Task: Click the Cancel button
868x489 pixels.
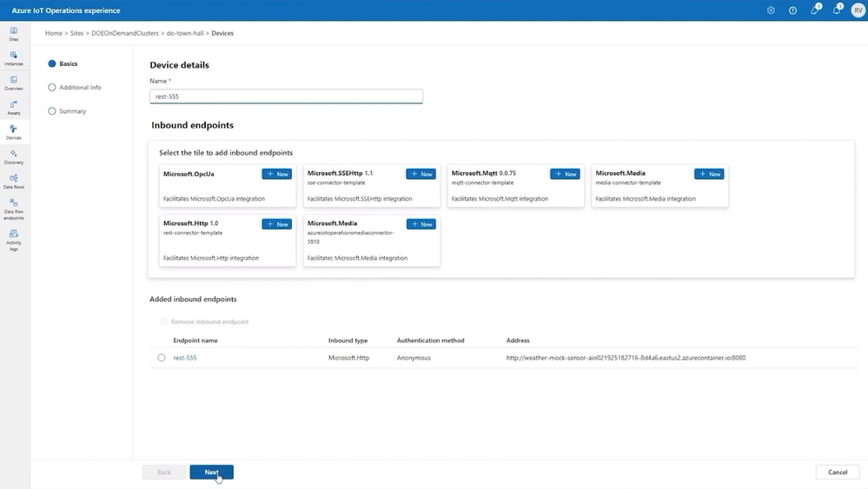Action: 838,472
